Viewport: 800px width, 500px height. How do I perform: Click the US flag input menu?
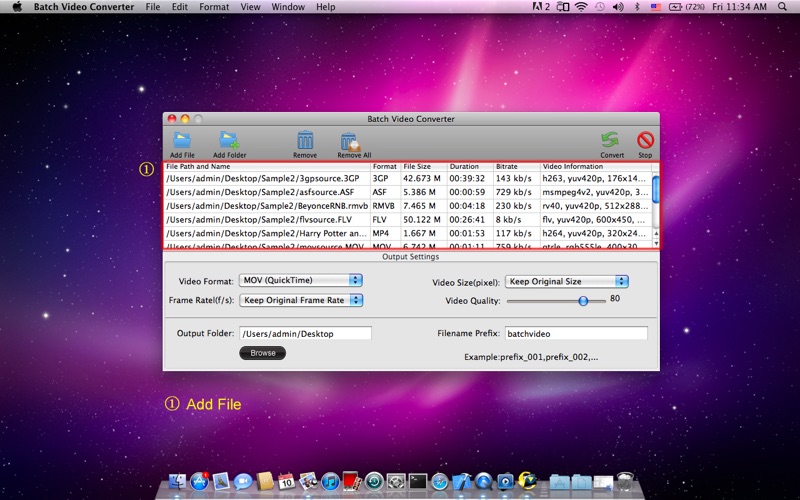pyautogui.click(x=656, y=7)
